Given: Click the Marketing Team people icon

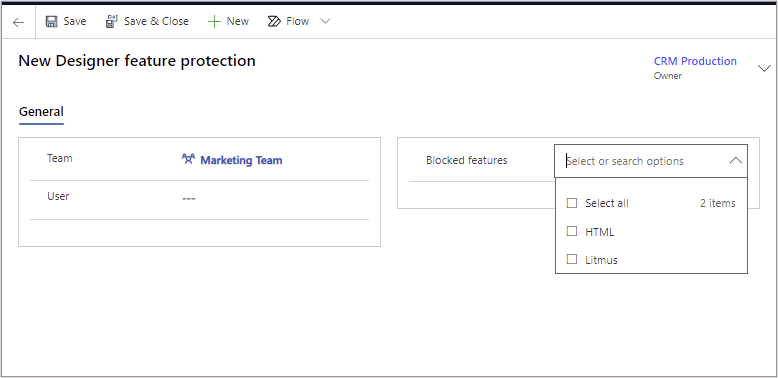Looking at the screenshot, I should click(x=188, y=159).
